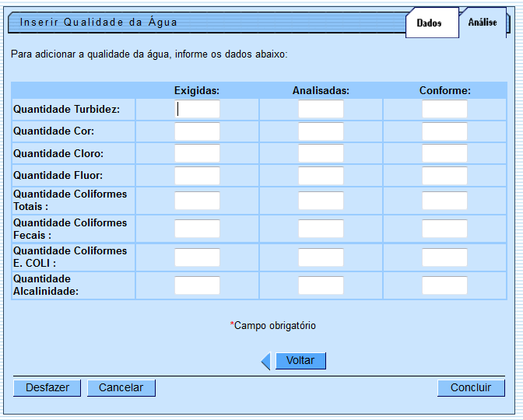This screenshot has height=420, width=523.
Task: Click Alcalinidade Exigidas input field
Action: tap(197, 285)
